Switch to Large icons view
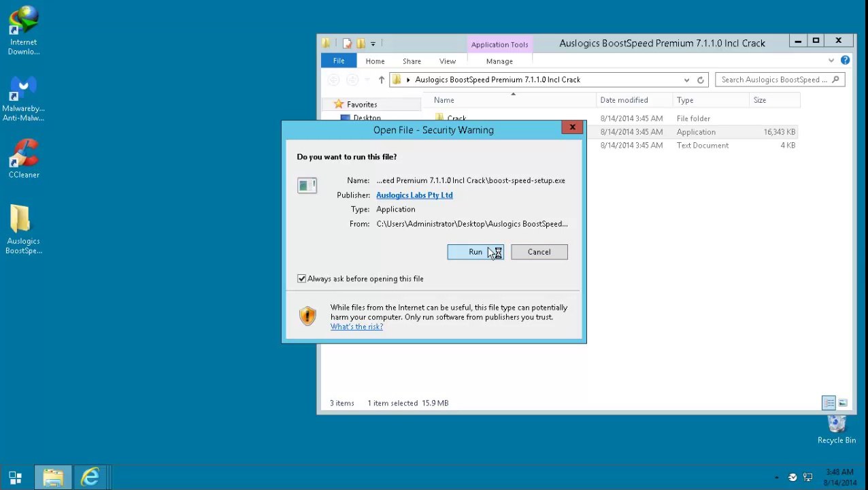 [843, 403]
